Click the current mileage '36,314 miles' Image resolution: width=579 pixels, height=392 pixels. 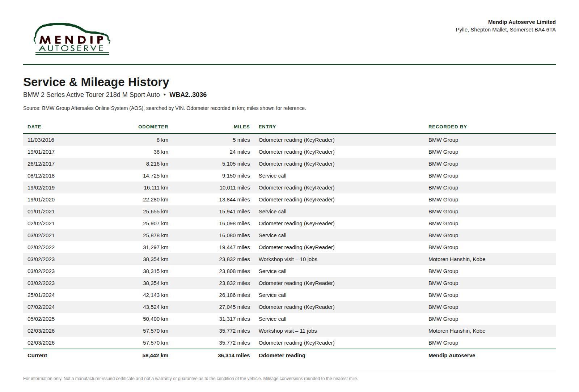pos(234,355)
